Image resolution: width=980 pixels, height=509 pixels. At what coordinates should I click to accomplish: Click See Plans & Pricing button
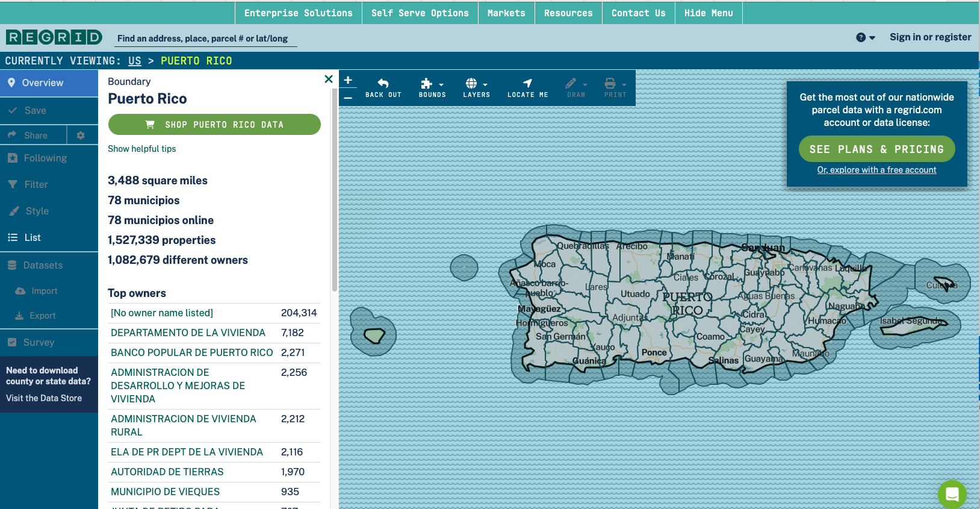click(x=876, y=149)
